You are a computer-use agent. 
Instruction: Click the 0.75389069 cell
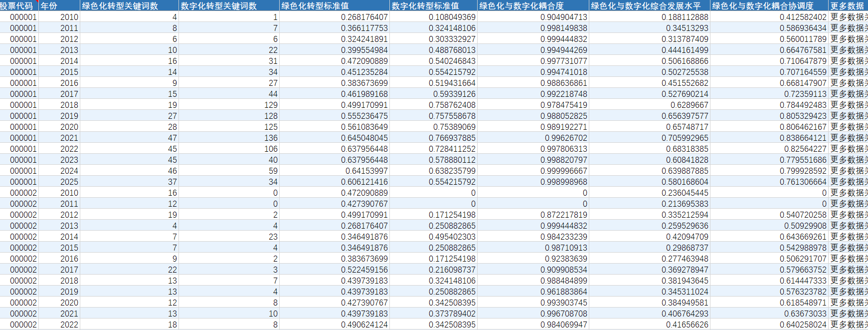coord(433,127)
